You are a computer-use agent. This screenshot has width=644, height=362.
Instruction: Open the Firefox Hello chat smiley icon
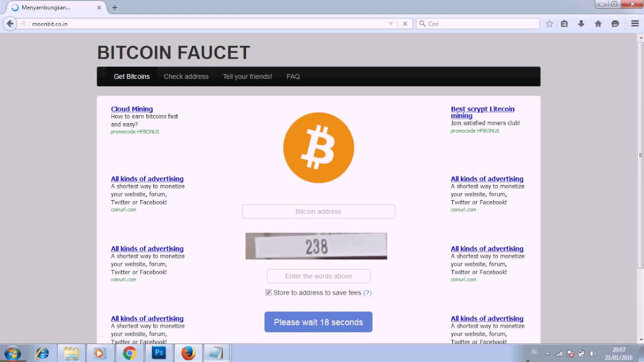coord(615,24)
